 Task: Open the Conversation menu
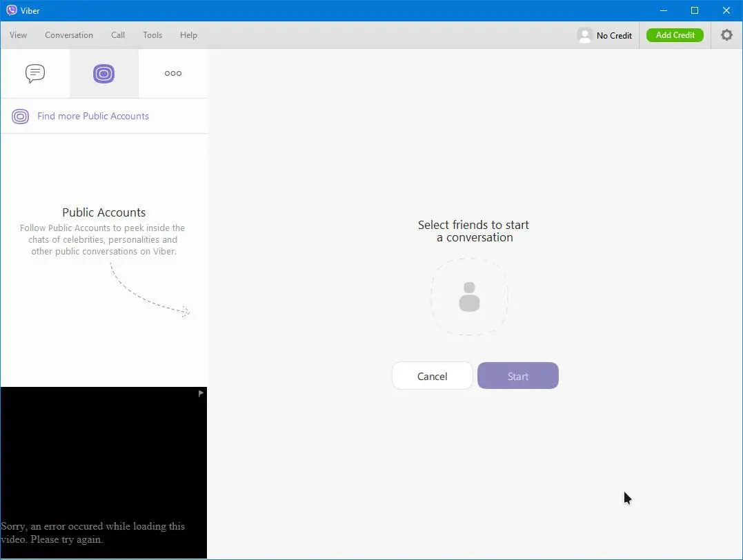69,35
